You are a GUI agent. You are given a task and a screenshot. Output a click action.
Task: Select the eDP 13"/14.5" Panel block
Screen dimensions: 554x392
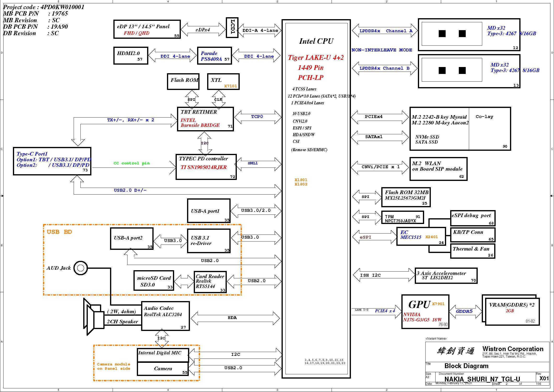pyautogui.click(x=147, y=29)
